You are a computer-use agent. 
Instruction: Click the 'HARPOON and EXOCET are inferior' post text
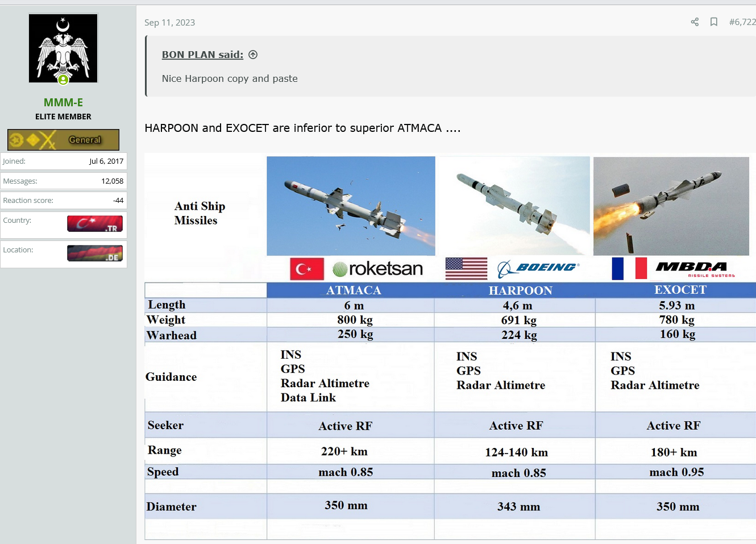[x=302, y=128]
